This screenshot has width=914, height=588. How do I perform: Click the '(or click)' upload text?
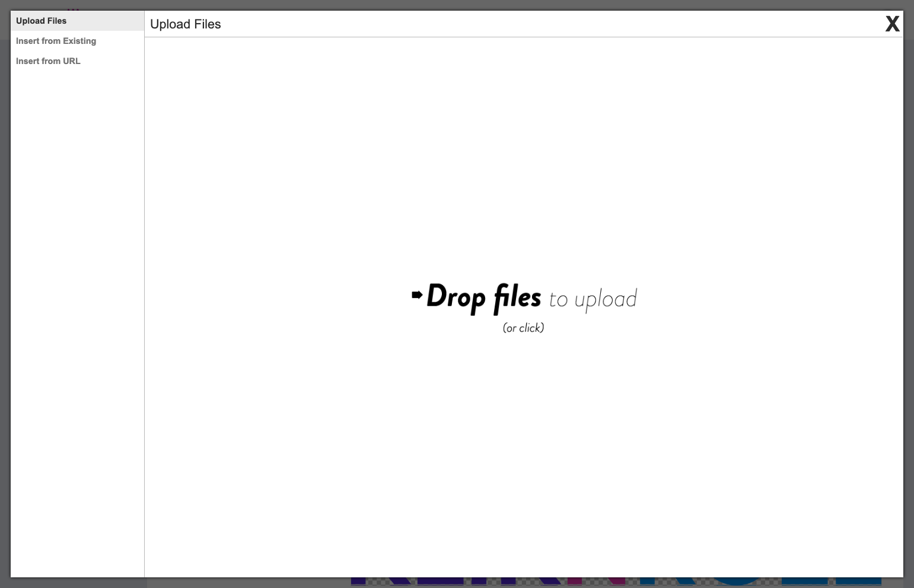point(523,328)
